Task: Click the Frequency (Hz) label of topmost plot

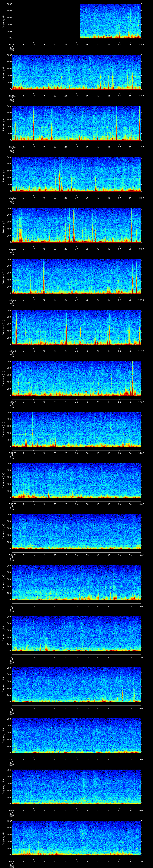Action: (3, 21)
